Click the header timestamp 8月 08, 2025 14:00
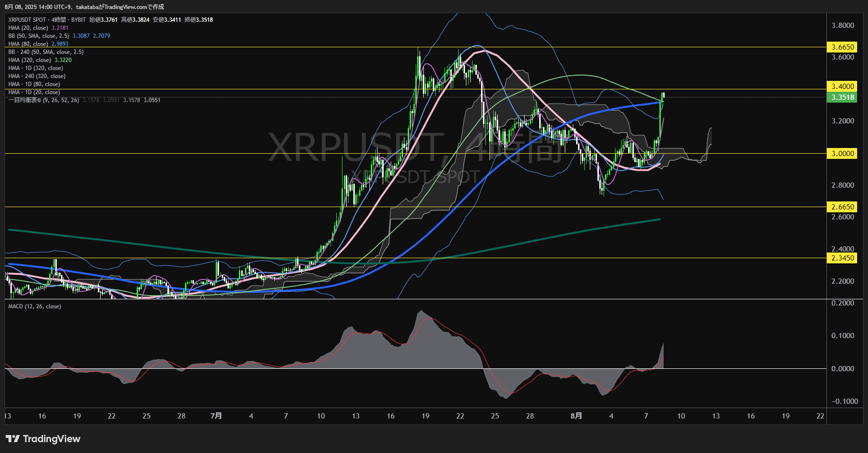Screen dimensions: 868x453 click(x=28, y=7)
